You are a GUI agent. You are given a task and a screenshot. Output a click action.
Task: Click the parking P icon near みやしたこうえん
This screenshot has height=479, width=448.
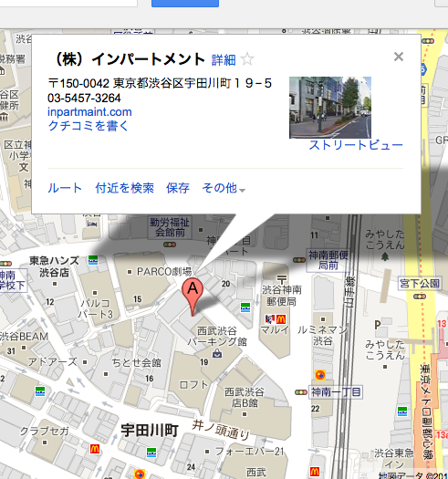coord(378,325)
